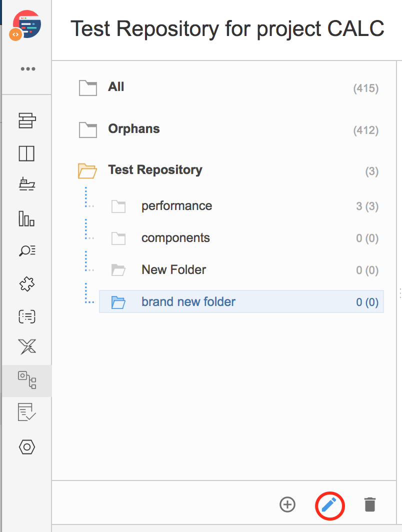This screenshot has width=402, height=532.
Task: Open the Xray icon in sidebar
Action: [x=27, y=346]
